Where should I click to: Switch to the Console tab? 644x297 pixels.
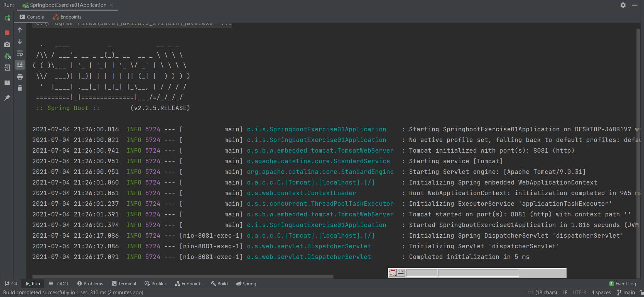(x=32, y=17)
